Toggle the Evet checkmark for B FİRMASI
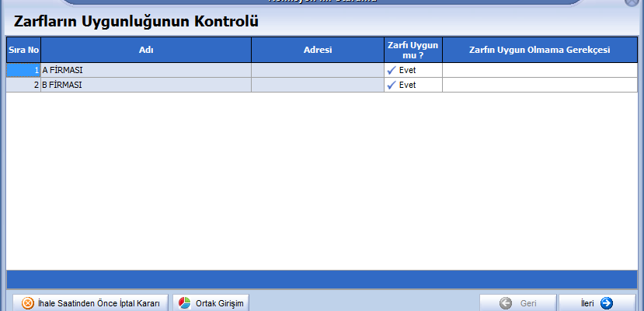Screen dimensions: 644x311 (392, 85)
